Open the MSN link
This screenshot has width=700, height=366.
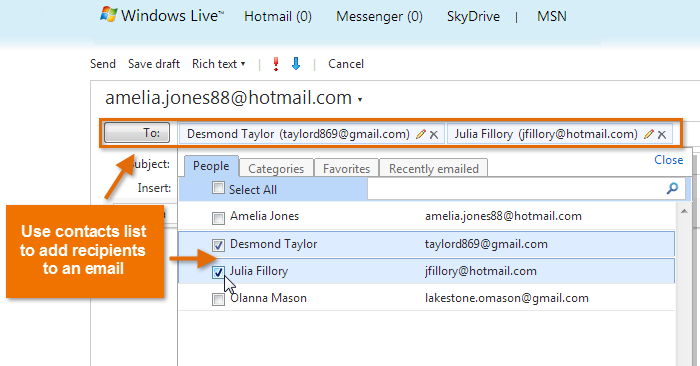[x=552, y=17]
